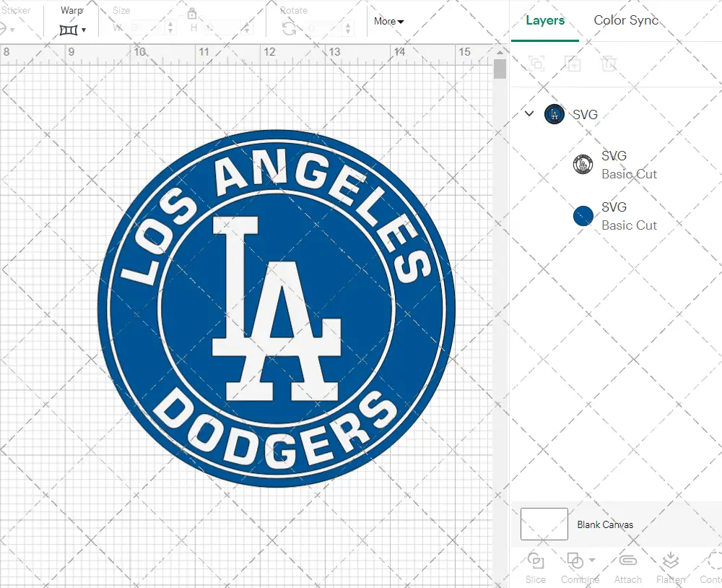Select the white SVG Basic Cut layer
The width and height of the screenshot is (722, 588).
click(x=628, y=165)
